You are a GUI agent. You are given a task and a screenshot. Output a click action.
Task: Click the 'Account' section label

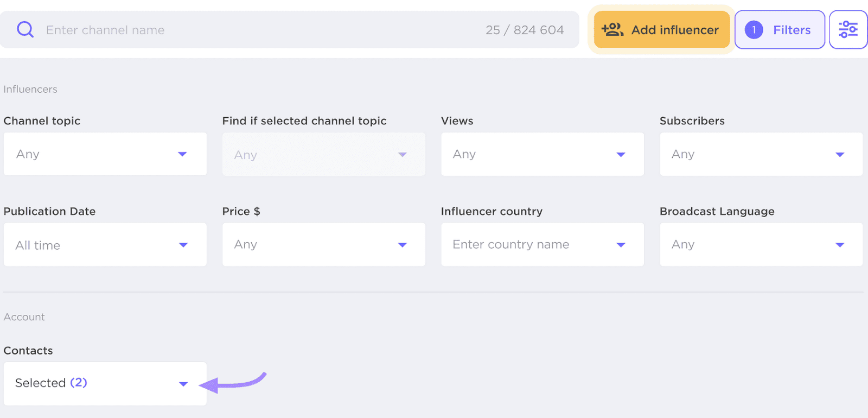click(x=24, y=316)
